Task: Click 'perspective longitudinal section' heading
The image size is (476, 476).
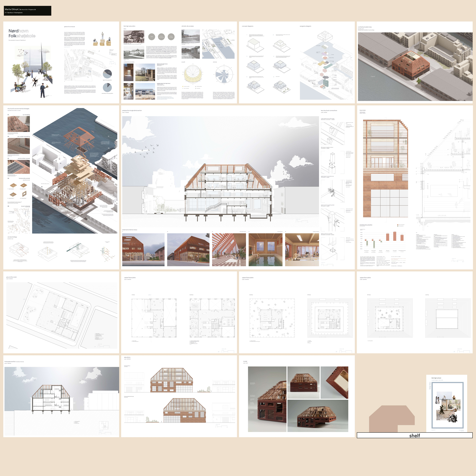Action: (132, 111)
